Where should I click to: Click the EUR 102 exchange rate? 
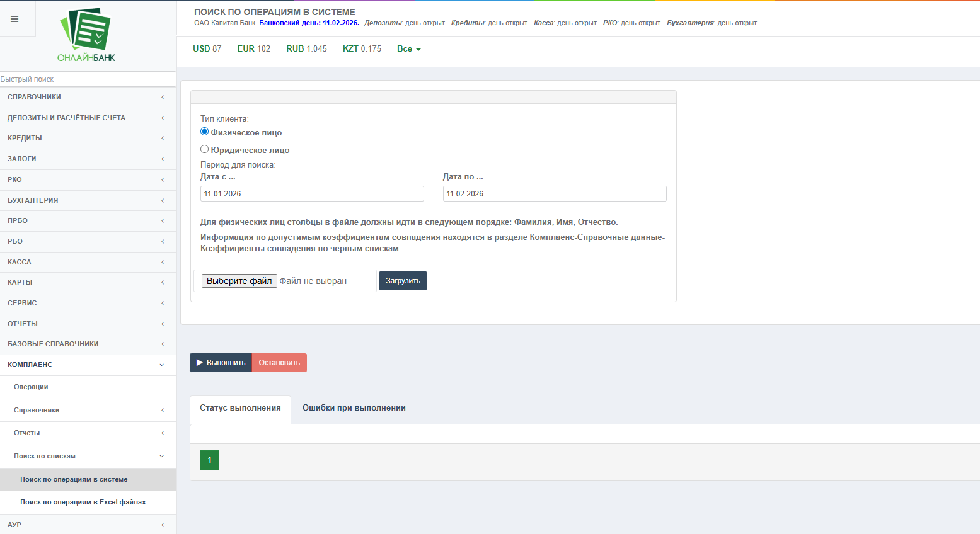tap(254, 49)
